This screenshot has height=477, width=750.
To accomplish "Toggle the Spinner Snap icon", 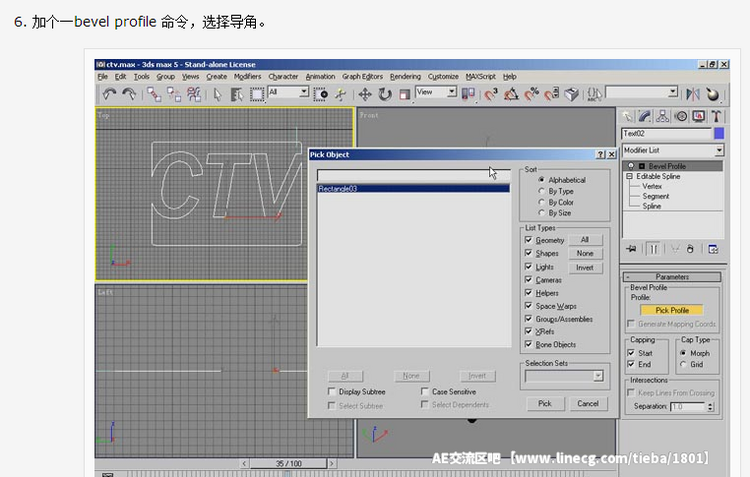I will pos(551,94).
